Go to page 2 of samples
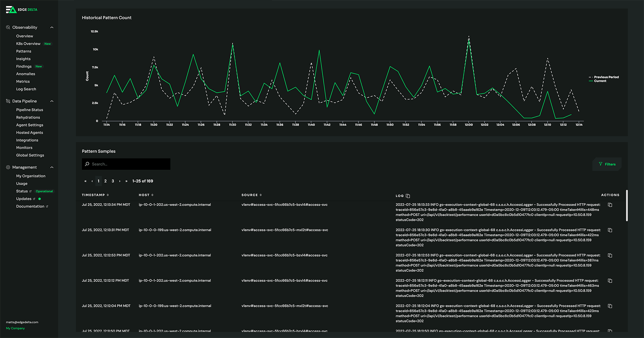Image resolution: width=644 pixels, height=338 pixels. pos(106,181)
